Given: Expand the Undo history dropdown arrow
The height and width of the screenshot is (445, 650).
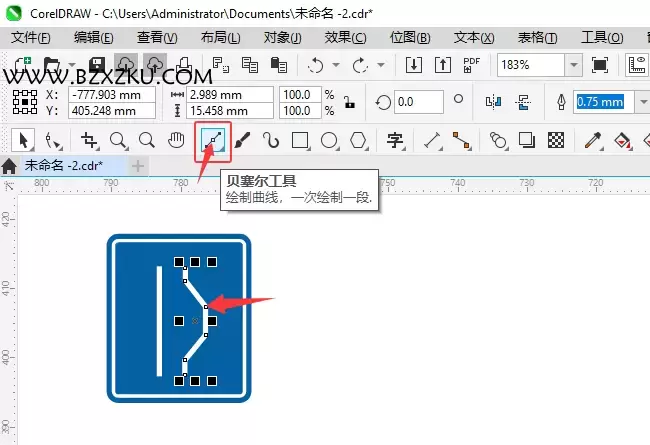Looking at the screenshot, I should (x=336, y=65).
